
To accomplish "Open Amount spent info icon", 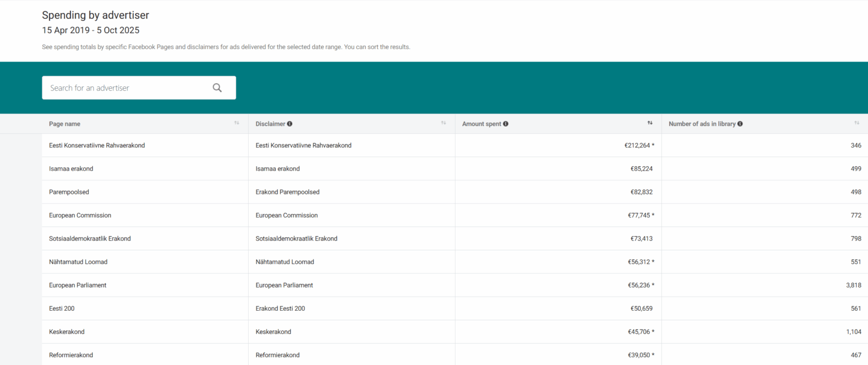I will click(x=506, y=124).
